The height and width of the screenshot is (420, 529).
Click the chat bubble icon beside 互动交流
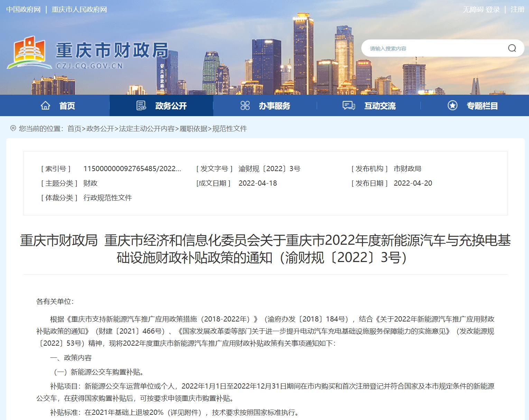349,105
